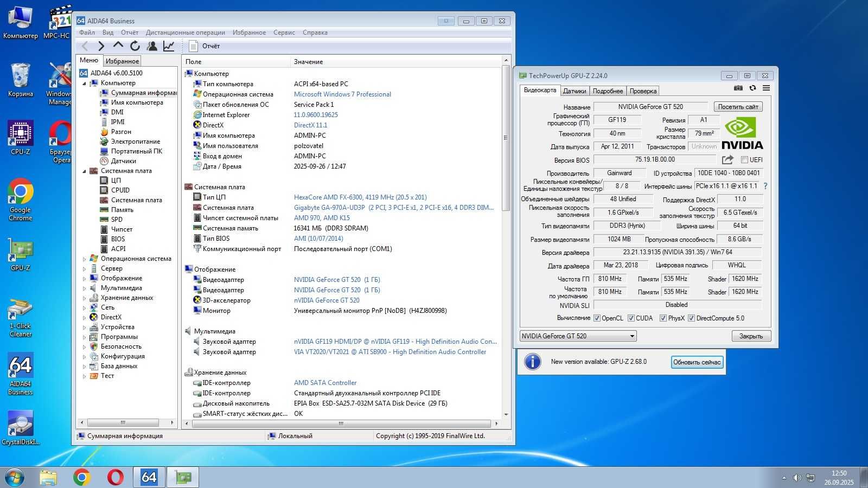
Task: Open the GPU-Z hamburger menu
Action: (x=766, y=88)
